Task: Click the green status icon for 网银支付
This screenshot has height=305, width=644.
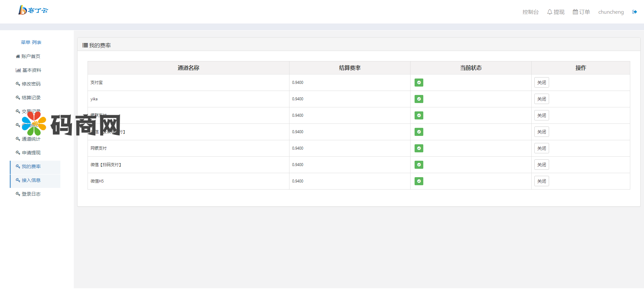Action: point(419,148)
